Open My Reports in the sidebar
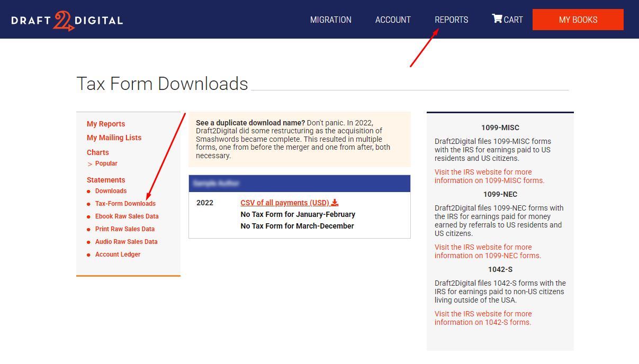 106,124
